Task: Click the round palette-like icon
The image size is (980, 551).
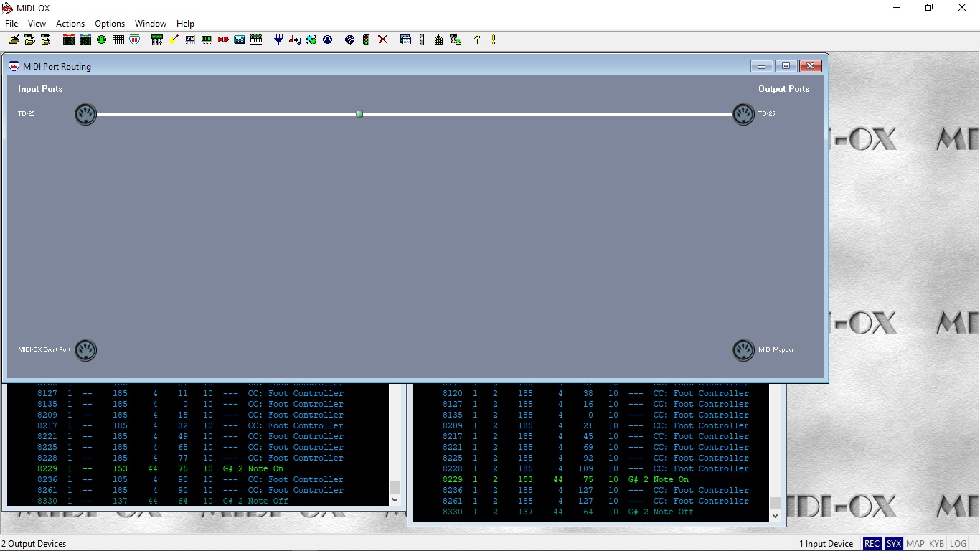Action: click(x=349, y=40)
